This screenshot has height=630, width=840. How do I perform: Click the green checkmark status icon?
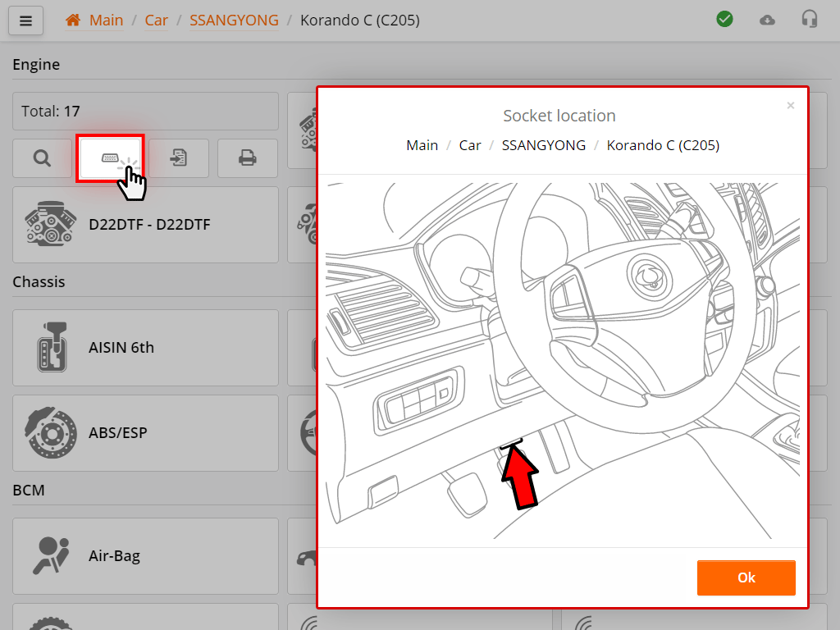pyautogui.click(x=724, y=20)
